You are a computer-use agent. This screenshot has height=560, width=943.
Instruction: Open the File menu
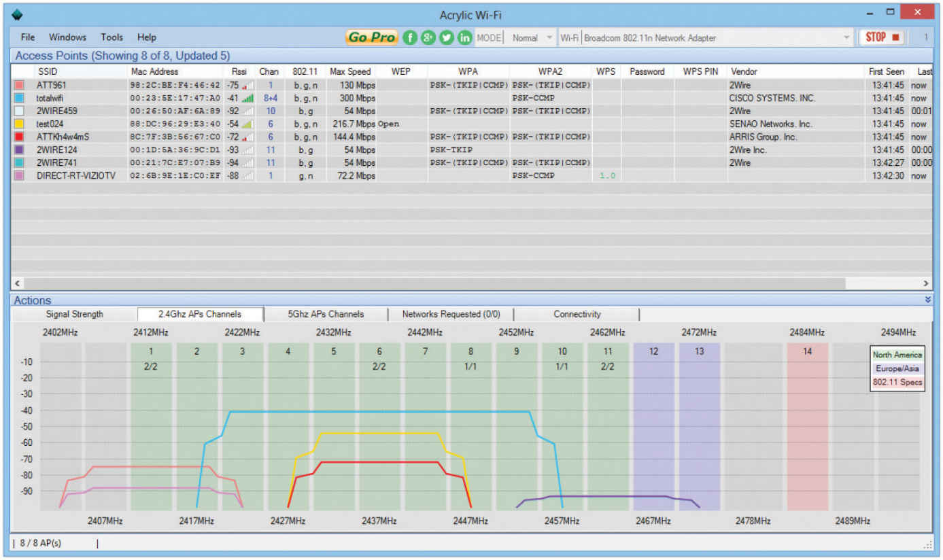pyautogui.click(x=28, y=37)
